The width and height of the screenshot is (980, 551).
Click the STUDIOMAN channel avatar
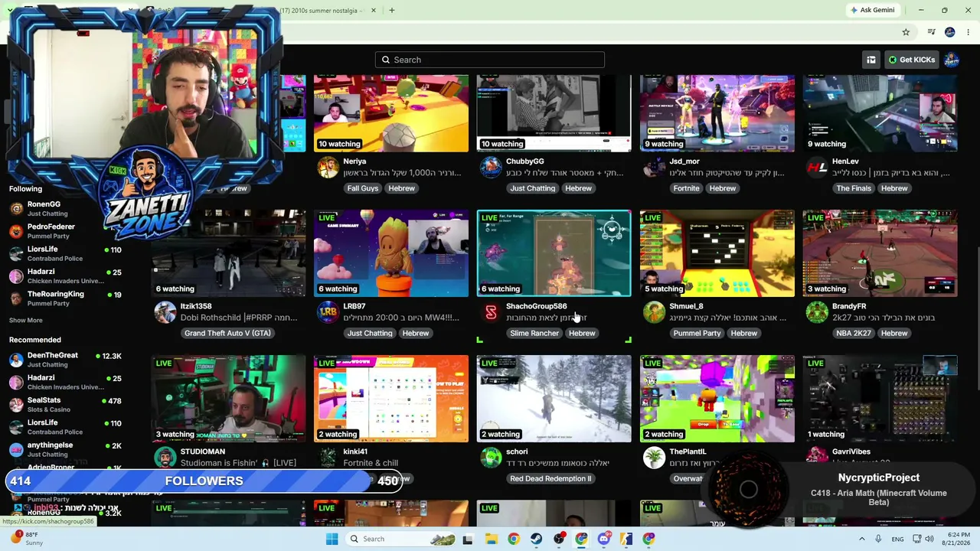tap(165, 458)
